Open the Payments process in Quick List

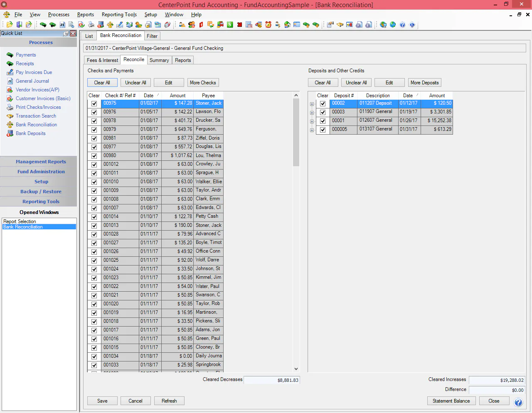(x=26, y=55)
